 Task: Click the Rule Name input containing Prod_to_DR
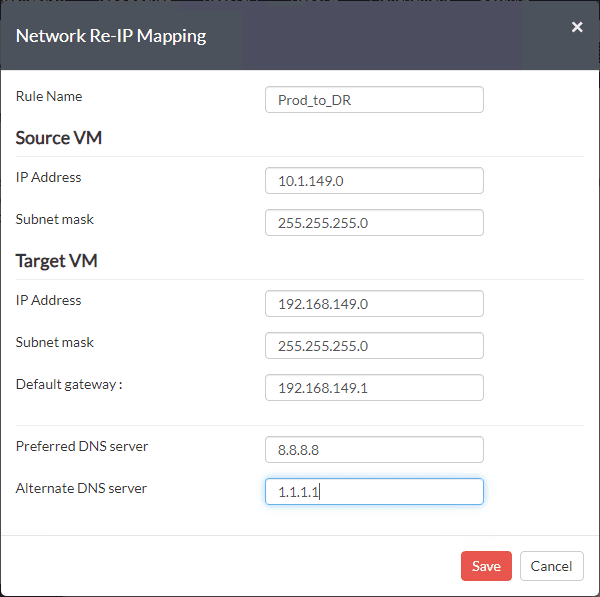click(374, 100)
